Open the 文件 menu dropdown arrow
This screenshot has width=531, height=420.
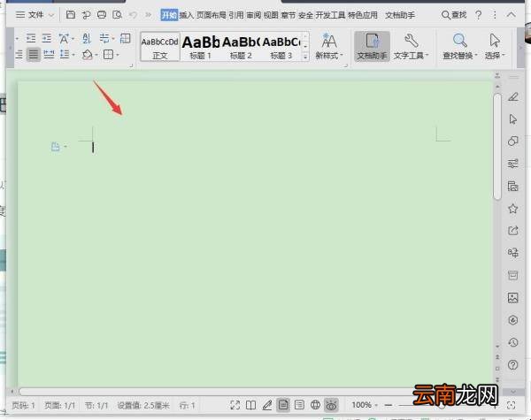51,15
